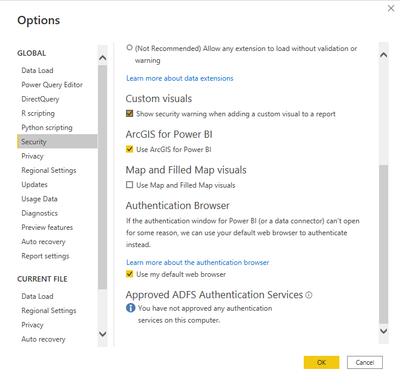Dismiss the dialog with Cancel

pos(365,362)
